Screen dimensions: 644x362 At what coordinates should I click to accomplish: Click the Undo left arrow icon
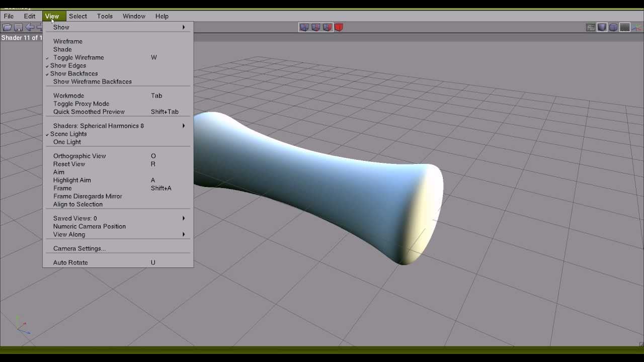point(30,27)
